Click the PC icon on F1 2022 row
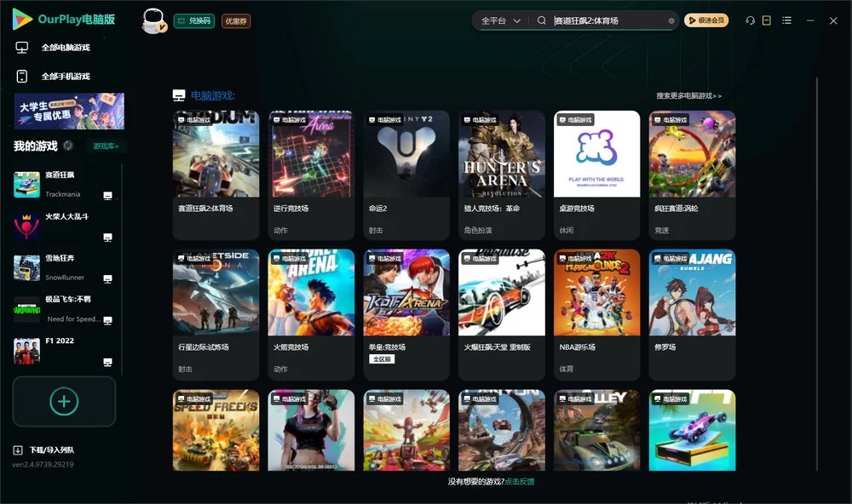Viewport: 852px width, 504px height. click(x=107, y=363)
